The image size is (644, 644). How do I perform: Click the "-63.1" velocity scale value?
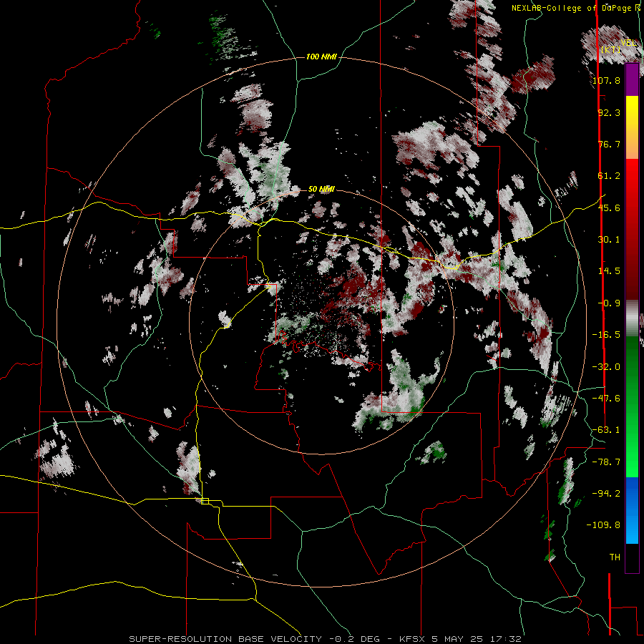click(606, 430)
